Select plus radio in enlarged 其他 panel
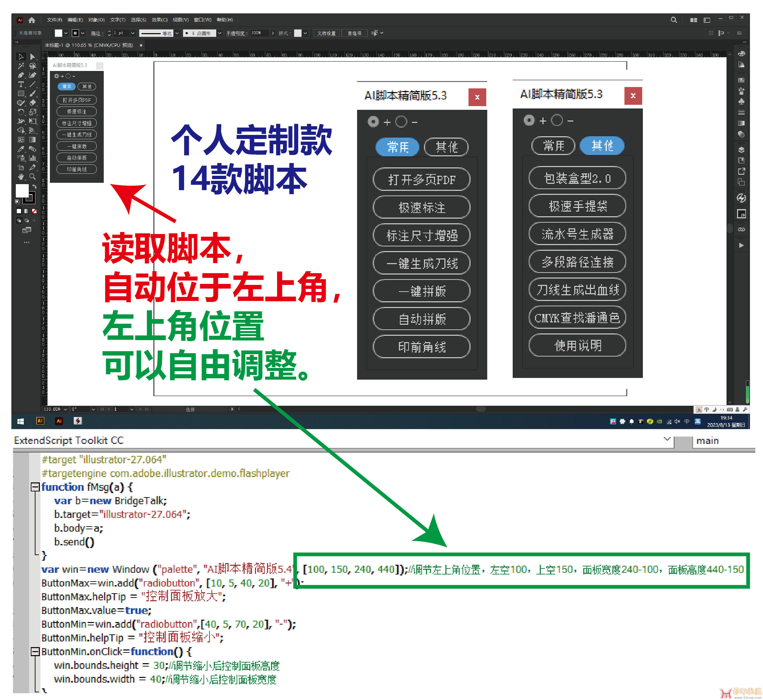Image resolution: width=763 pixels, height=700 pixels. tap(529, 121)
